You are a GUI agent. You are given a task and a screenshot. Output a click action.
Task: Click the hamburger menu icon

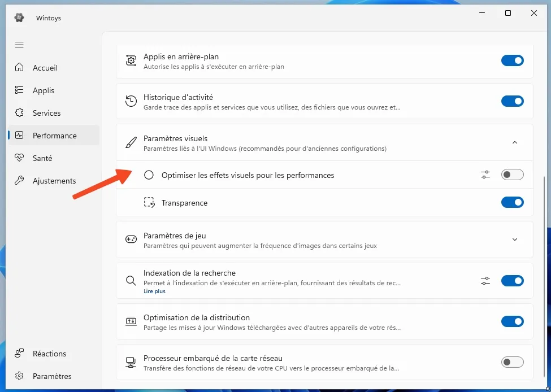click(x=19, y=45)
